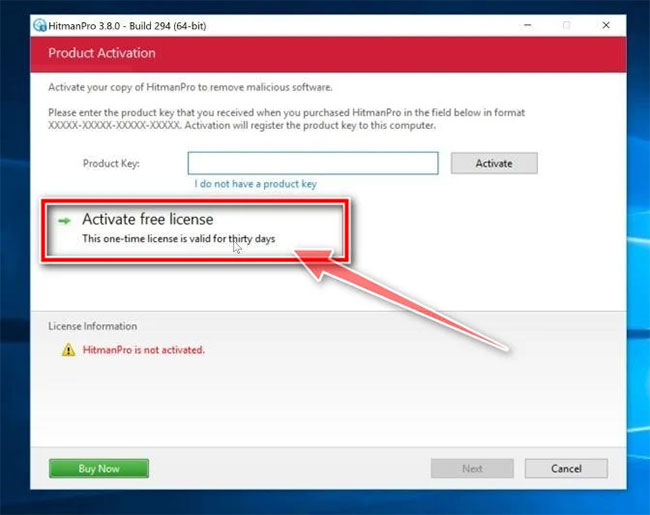Click the License Information section heading
Viewport: 650px width, 515px height.
point(92,326)
